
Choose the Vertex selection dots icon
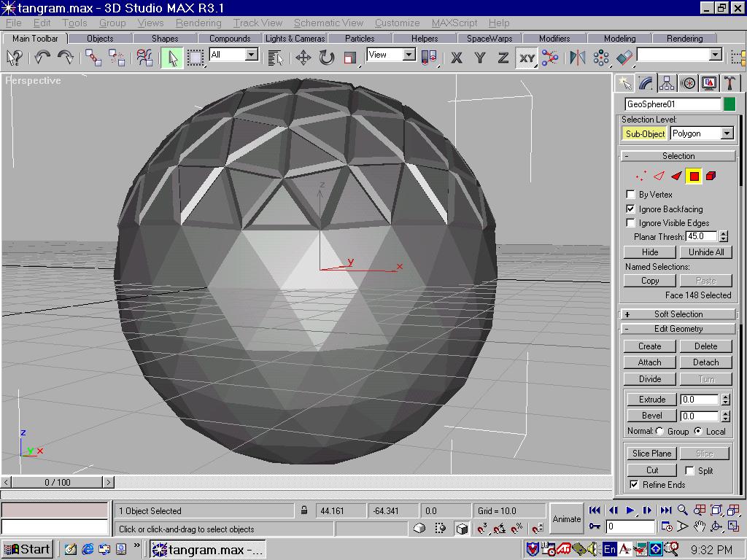coord(640,176)
